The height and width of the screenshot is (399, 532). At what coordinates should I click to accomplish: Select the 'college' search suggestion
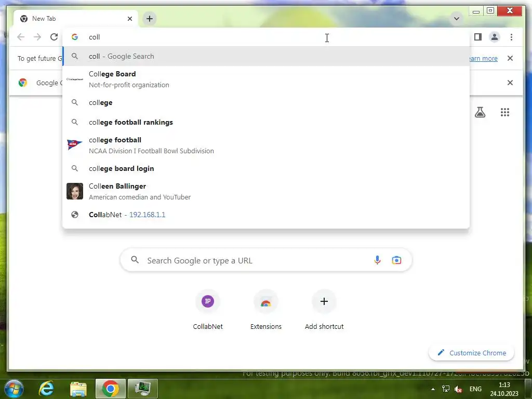pyautogui.click(x=267, y=102)
